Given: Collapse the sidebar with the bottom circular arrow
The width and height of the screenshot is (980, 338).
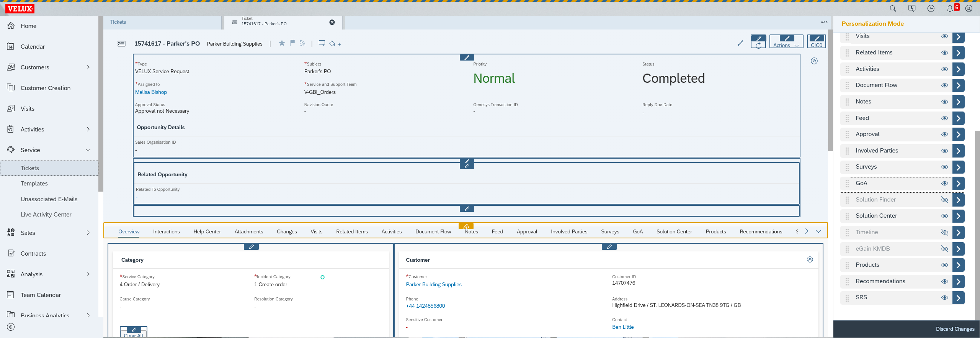Looking at the screenshot, I should (x=11, y=327).
